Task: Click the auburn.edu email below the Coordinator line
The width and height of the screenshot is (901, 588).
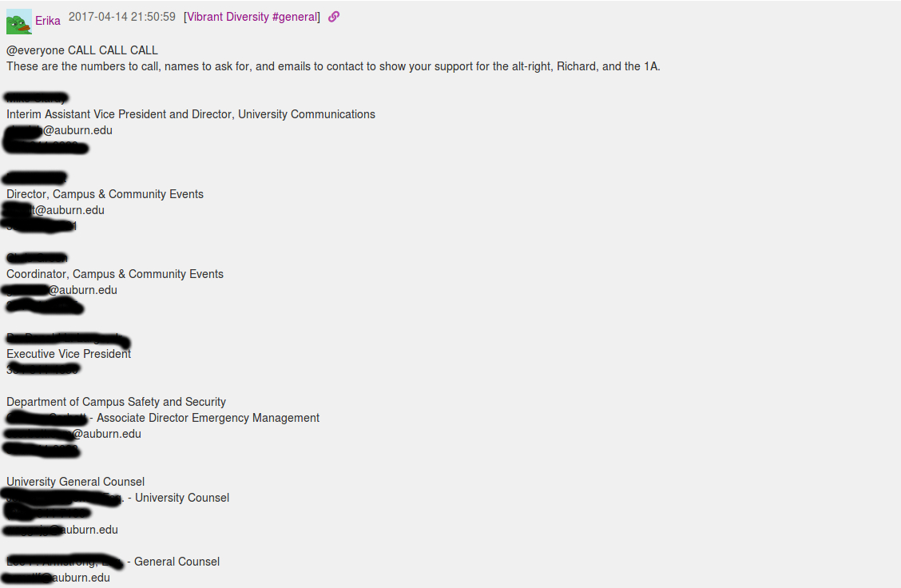Action: [x=82, y=290]
